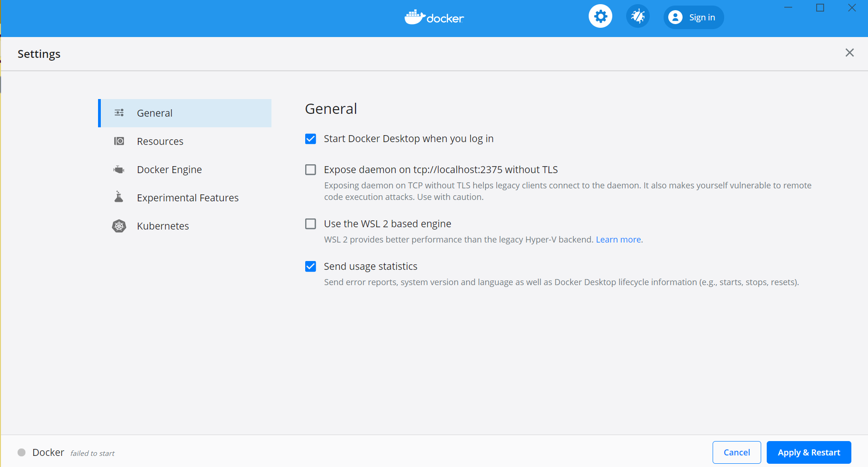
Task: Click the Resources disk icon in sidebar
Action: 119,141
